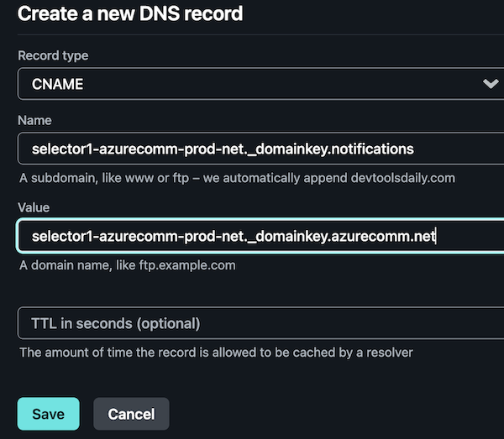Save the new DNS record
504x439 pixels.
pyautogui.click(x=48, y=414)
